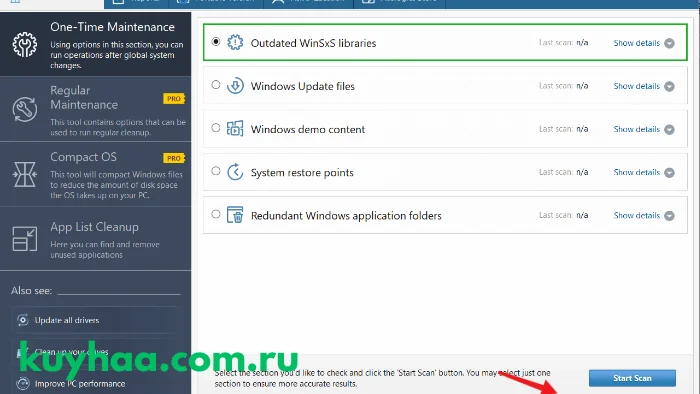Click the PRO badge on Regular Maintenance
Screen dimensions: 700x394
click(x=174, y=99)
